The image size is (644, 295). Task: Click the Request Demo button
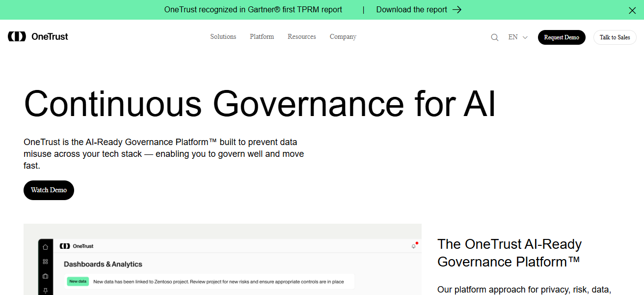562,37
